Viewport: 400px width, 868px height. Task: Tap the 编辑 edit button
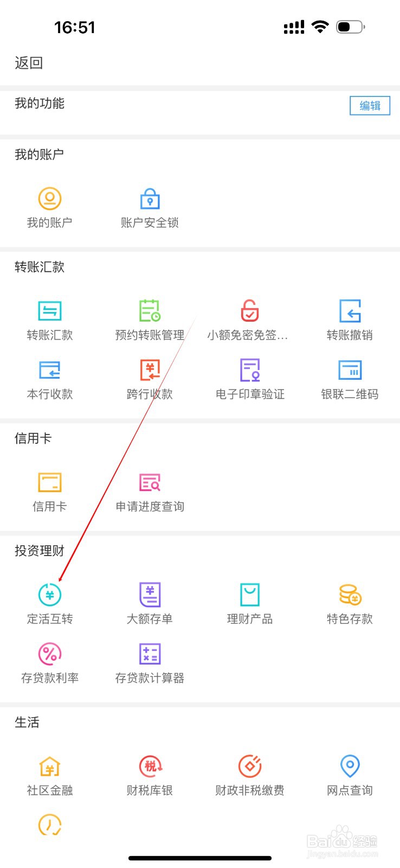(370, 106)
